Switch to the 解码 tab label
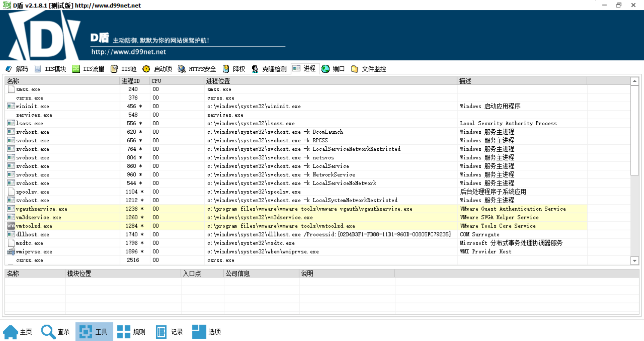Viewport: 644px width, 341px height. [x=22, y=69]
